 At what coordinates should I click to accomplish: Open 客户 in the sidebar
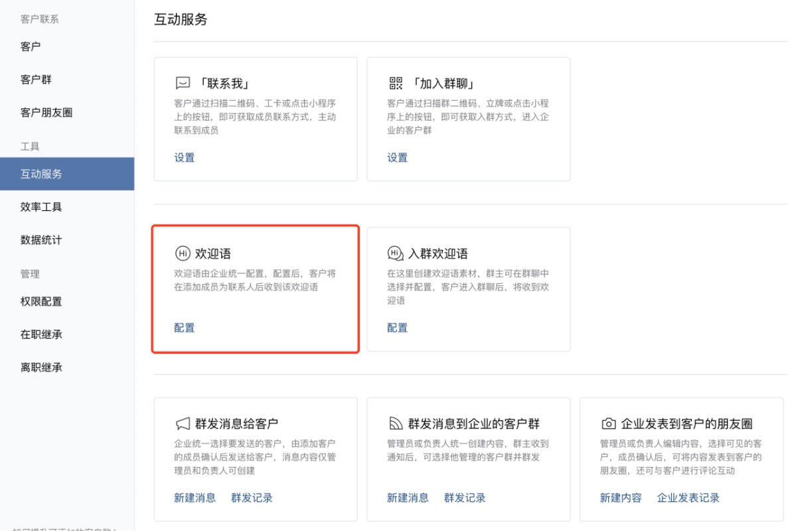[x=31, y=46]
